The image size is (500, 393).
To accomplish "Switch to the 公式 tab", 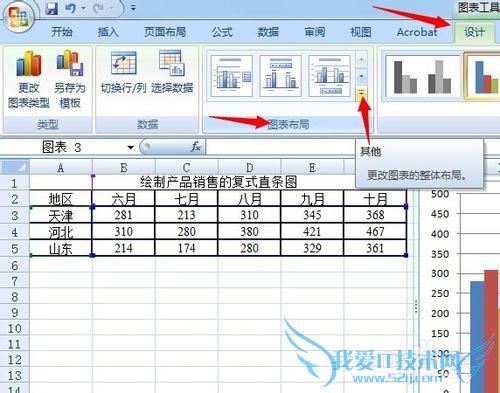I will pos(222,32).
